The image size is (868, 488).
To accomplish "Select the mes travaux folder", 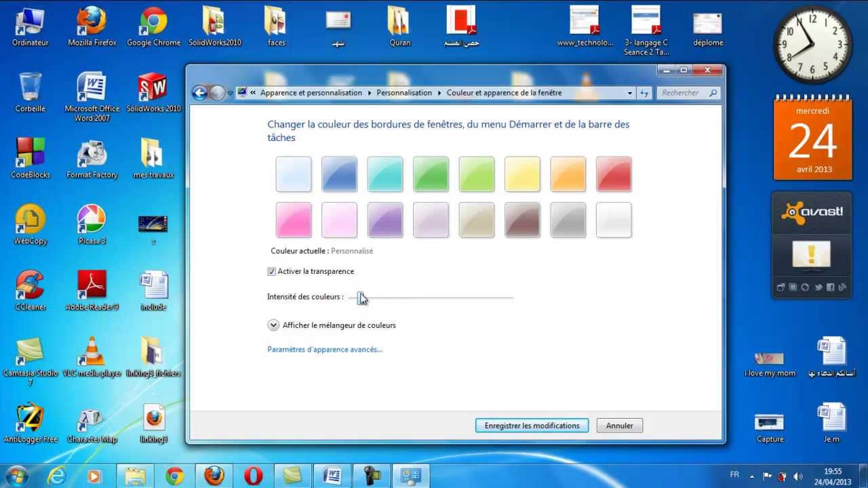I will (x=154, y=158).
